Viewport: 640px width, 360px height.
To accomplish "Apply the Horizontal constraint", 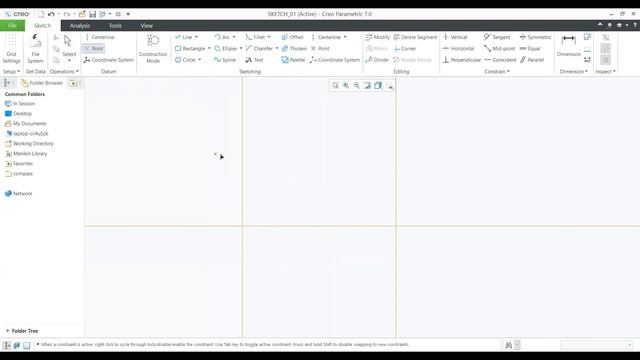I will tap(459, 49).
